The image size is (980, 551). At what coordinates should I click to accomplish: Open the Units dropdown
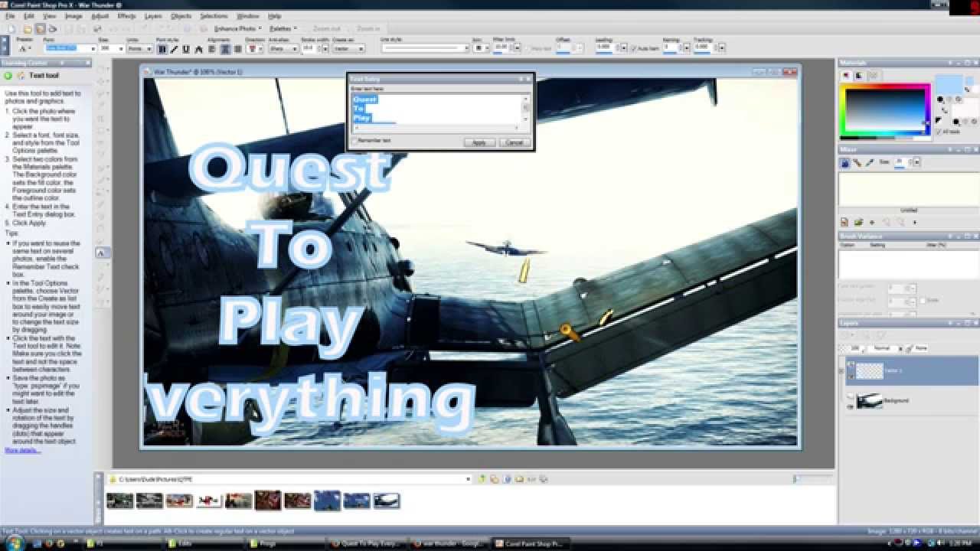[x=151, y=49]
